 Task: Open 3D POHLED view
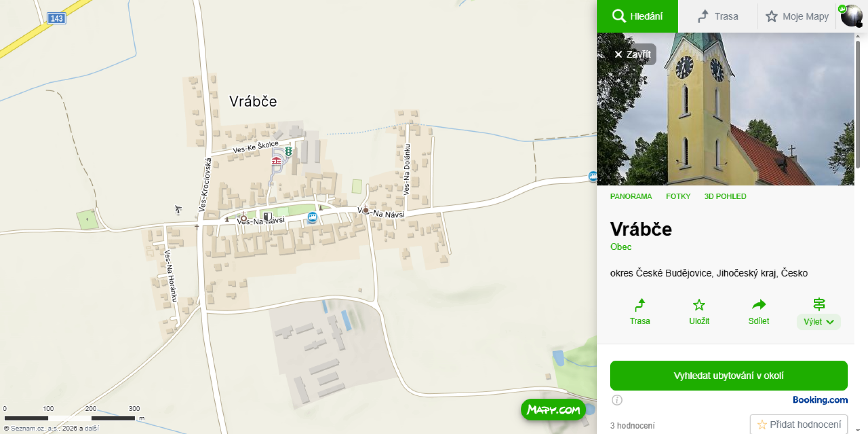pos(725,196)
